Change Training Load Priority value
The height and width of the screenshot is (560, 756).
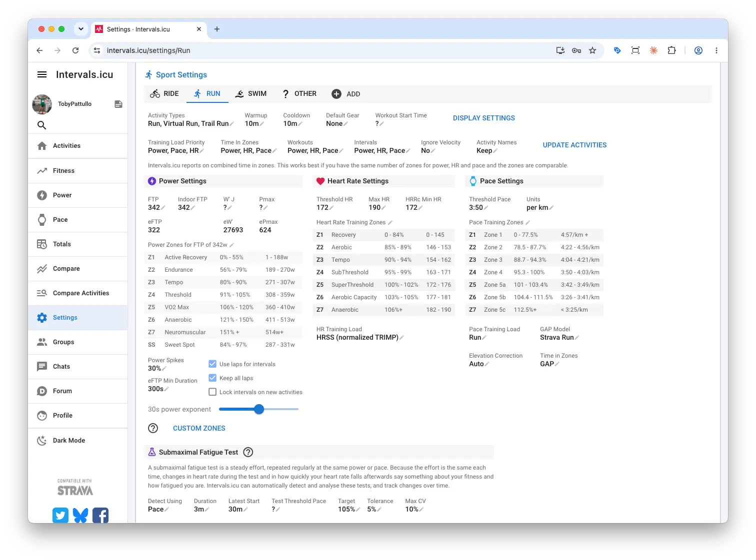point(176,150)
